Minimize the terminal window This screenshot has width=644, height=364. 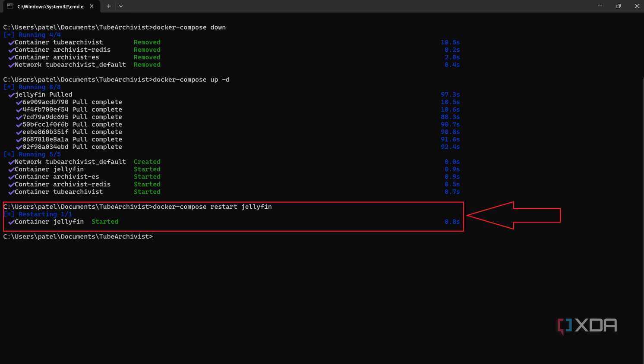pos(600,6)
